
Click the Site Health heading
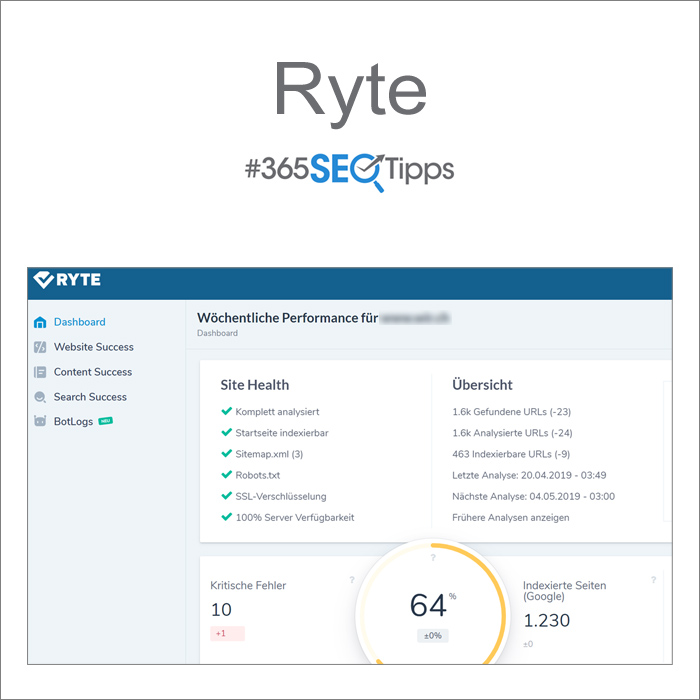(255, 385)
